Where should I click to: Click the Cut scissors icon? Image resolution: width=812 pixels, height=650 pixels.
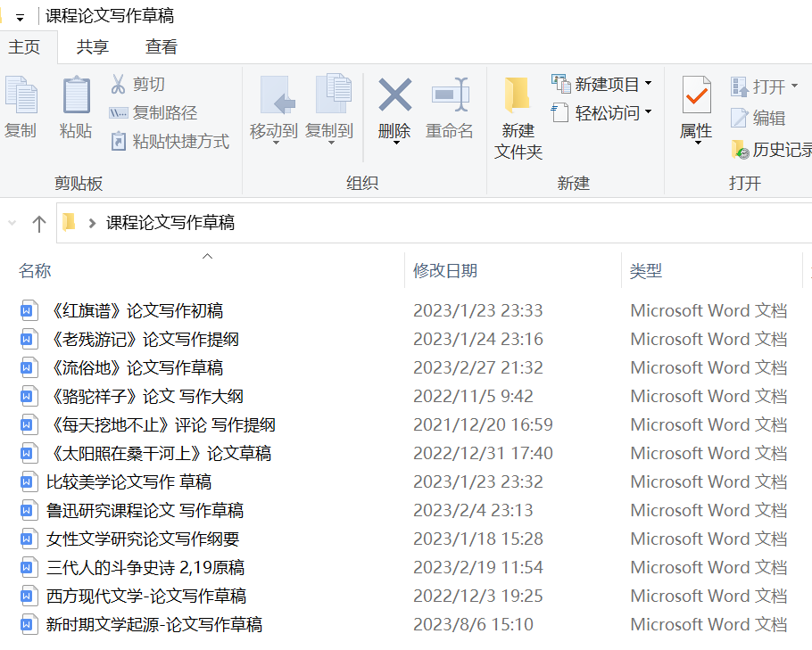119,85
